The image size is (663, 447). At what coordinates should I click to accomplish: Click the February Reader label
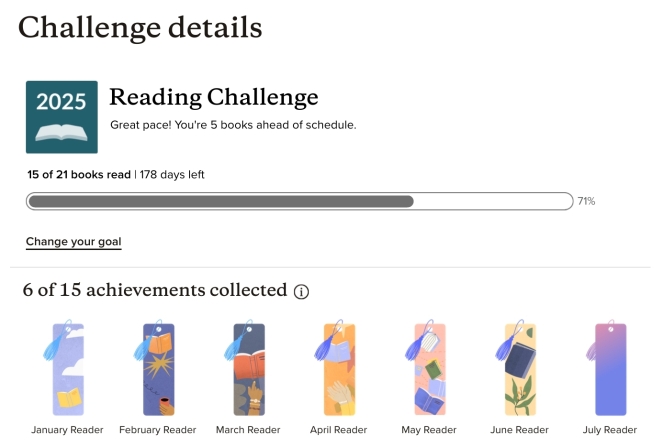pos(158,430)
